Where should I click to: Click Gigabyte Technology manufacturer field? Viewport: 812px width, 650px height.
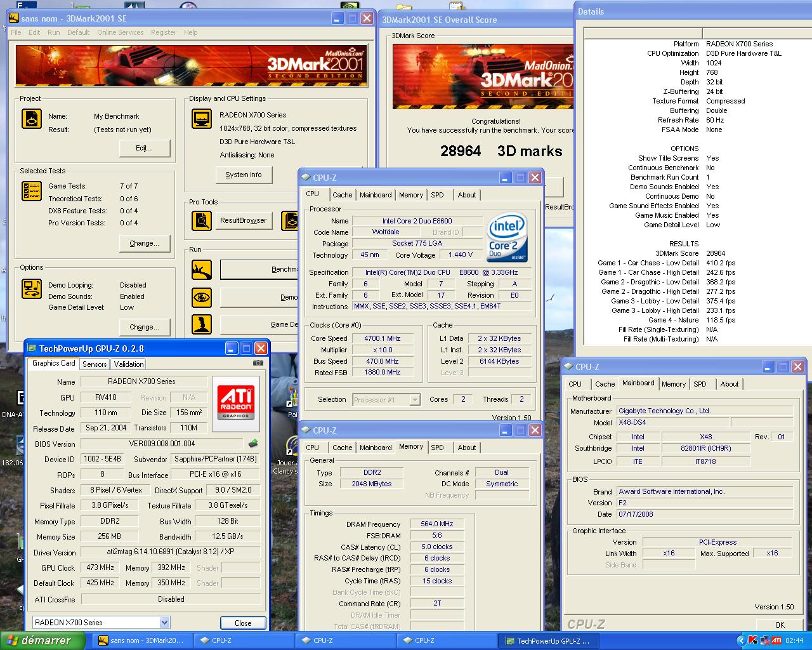point(705,411)
